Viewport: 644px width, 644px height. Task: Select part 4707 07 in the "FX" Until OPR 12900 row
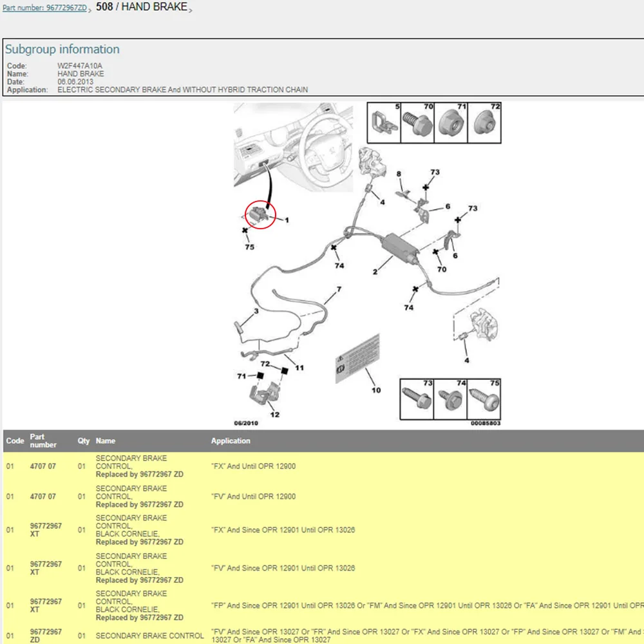[43, 466]
